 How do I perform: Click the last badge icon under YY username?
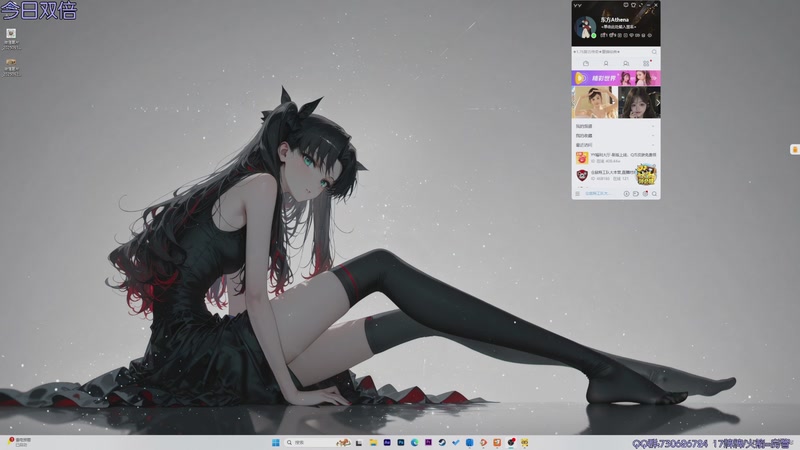pyautogui.click(x=649, y=35)
